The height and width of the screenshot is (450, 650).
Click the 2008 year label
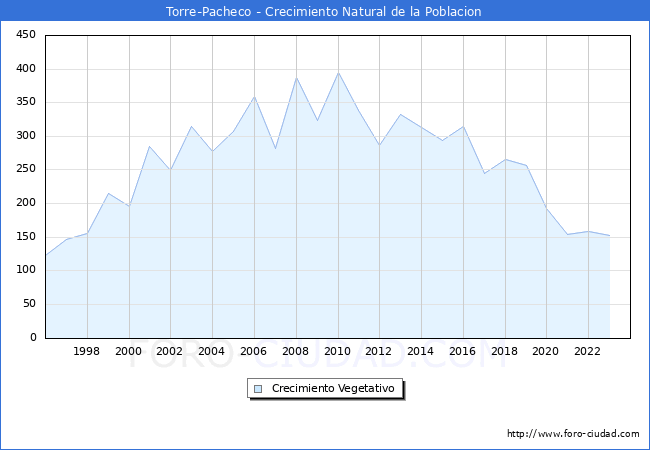[x=295, y=351]
